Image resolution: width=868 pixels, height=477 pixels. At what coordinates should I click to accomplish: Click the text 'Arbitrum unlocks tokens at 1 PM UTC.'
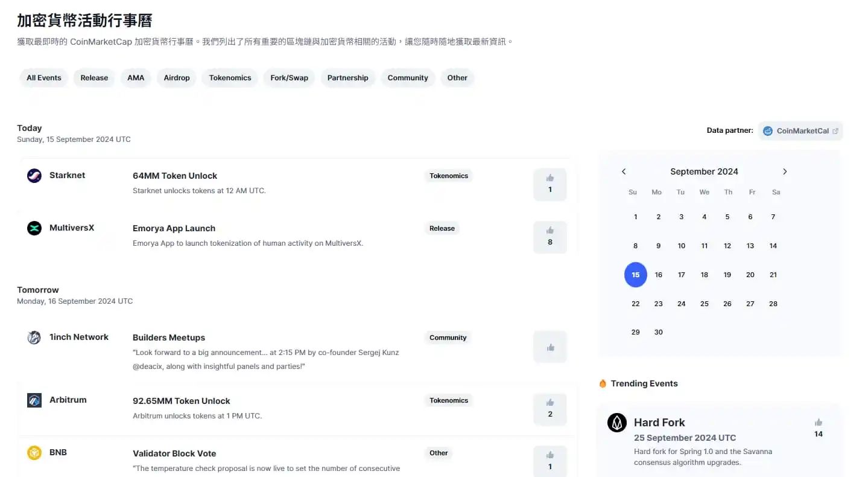coord(197,416)
